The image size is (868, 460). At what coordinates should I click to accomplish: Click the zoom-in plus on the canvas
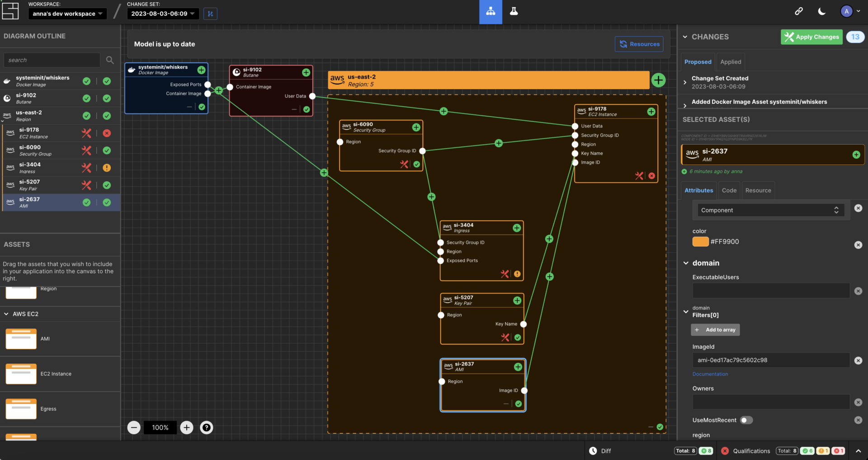point(186,427)
